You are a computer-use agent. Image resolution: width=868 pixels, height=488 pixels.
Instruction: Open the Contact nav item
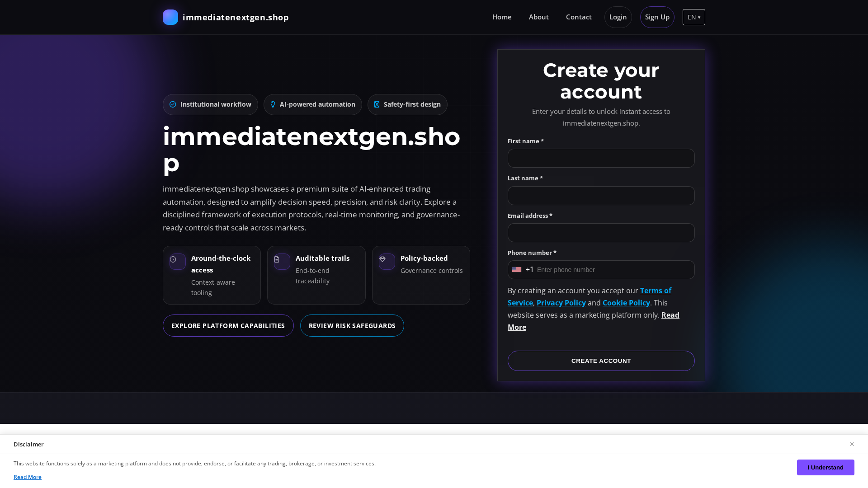[579, 17]
